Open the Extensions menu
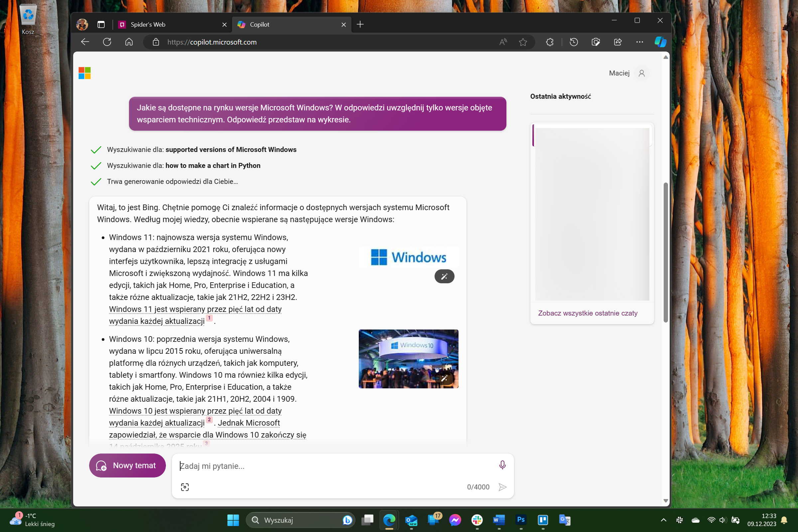The image size is (798, 532). pyautogui.click(x=550, y=42)
